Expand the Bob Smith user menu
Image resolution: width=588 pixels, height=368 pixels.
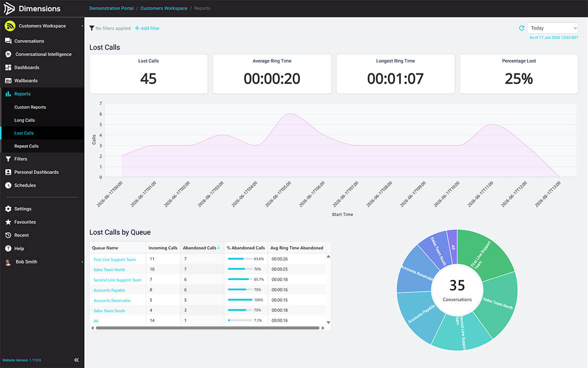pos(42,262)
